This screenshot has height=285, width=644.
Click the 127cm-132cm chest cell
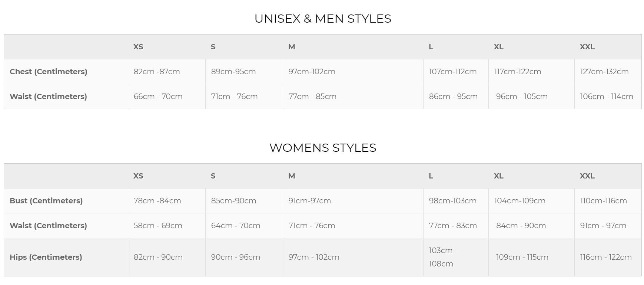click(x=604, y=72)
